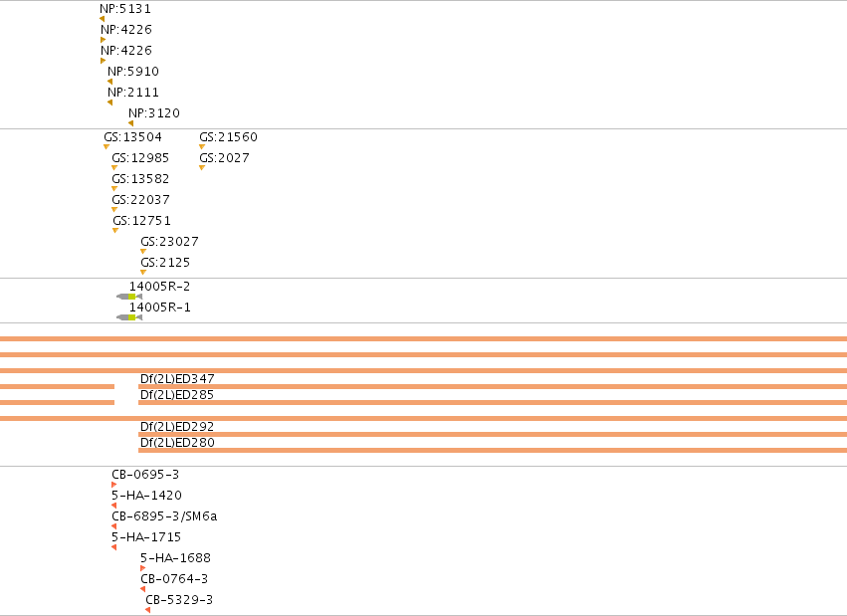Click the red arrow beneath 5-HA-1715
The width and height of the screenshot is (847, 616).
pyautogui.click(x=114, y=547)
